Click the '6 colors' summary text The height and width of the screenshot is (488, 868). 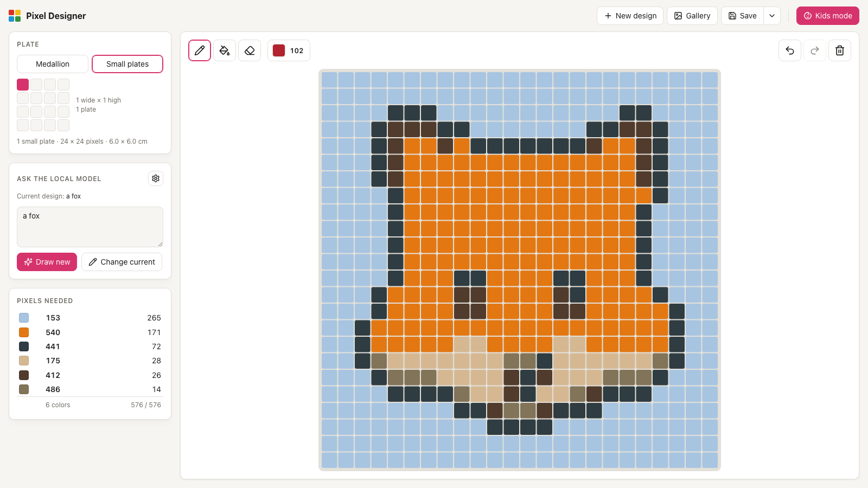(58, 405)
